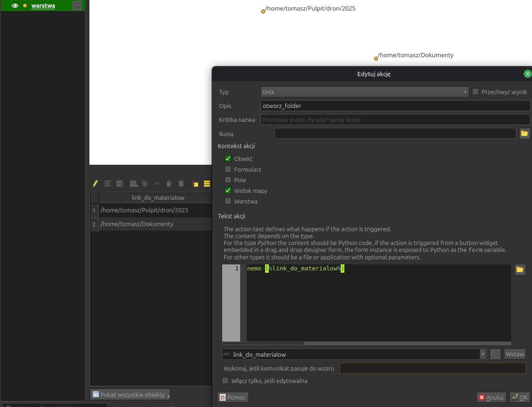Toggle editing mode pencil icon
This screenshot has height=407, width=532.
tap(95, 184)
